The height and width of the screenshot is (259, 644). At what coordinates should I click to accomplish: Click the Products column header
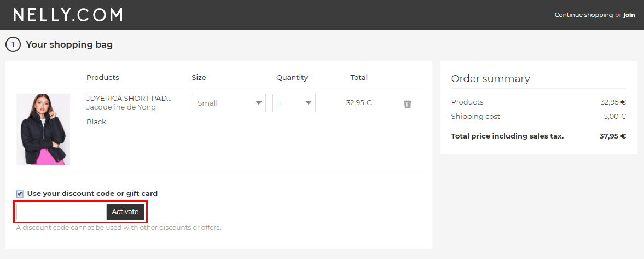[103, 77]
